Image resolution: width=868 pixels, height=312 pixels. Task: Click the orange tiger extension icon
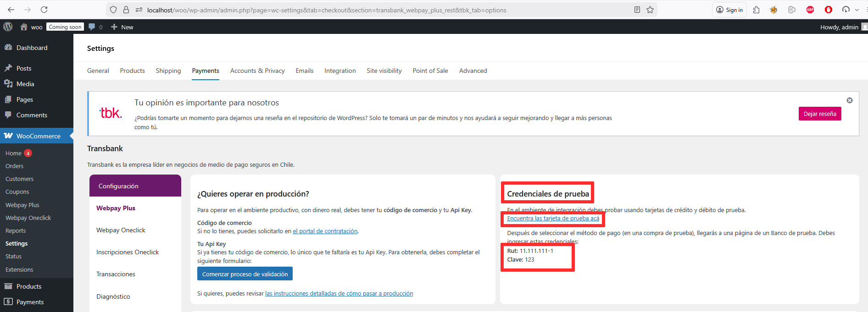tap(773, 10)
